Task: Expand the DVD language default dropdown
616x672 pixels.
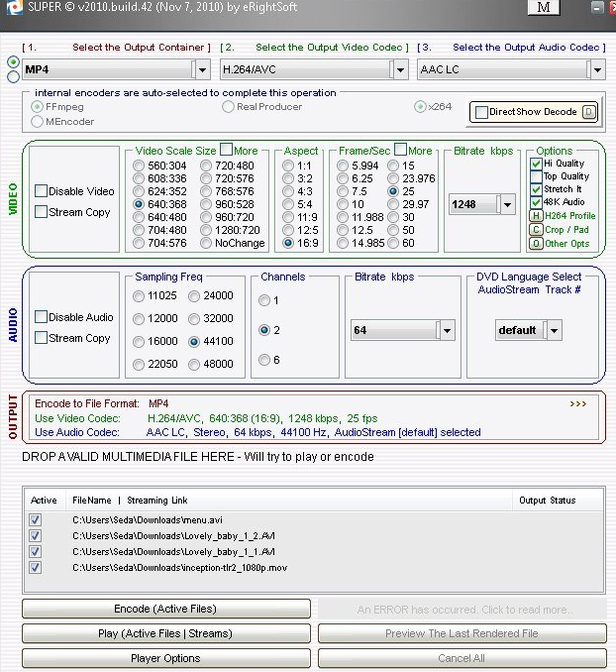Action: coord(553,330)
